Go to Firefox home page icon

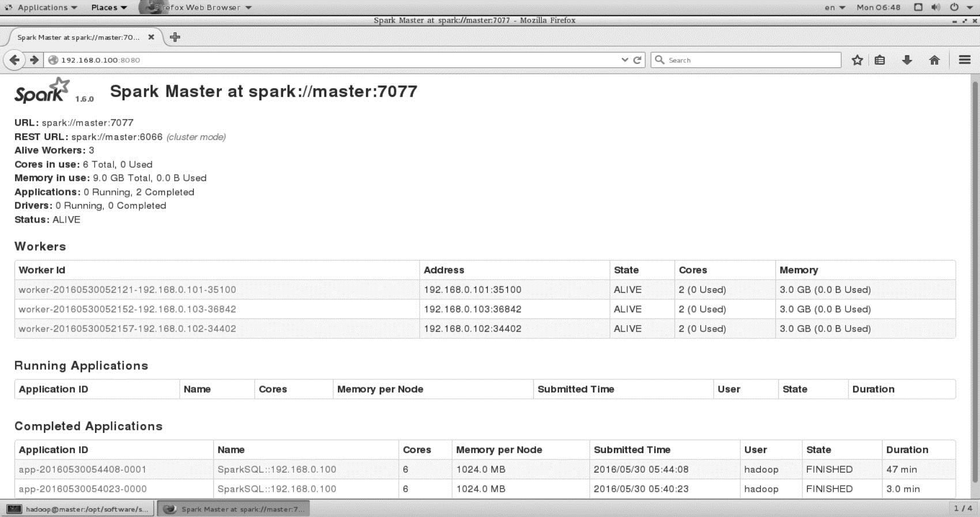[934, 60]
